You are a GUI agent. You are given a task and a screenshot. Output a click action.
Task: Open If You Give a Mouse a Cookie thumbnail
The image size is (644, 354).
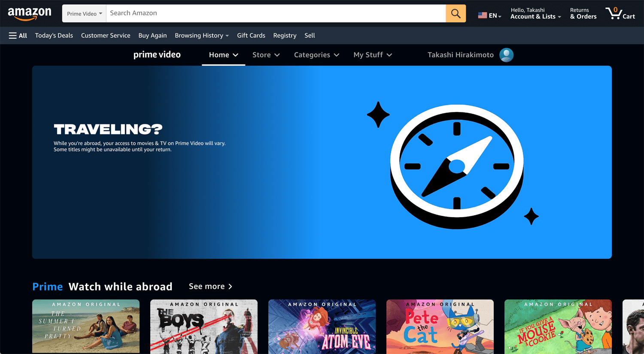point(558,326)
